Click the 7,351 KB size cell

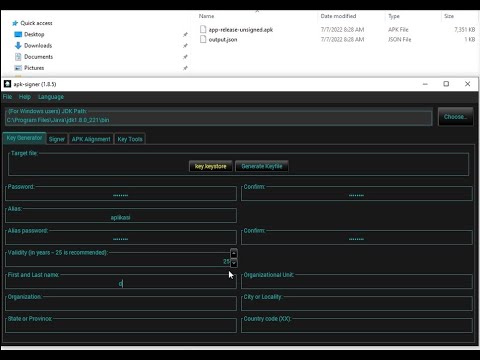point(464,30)
